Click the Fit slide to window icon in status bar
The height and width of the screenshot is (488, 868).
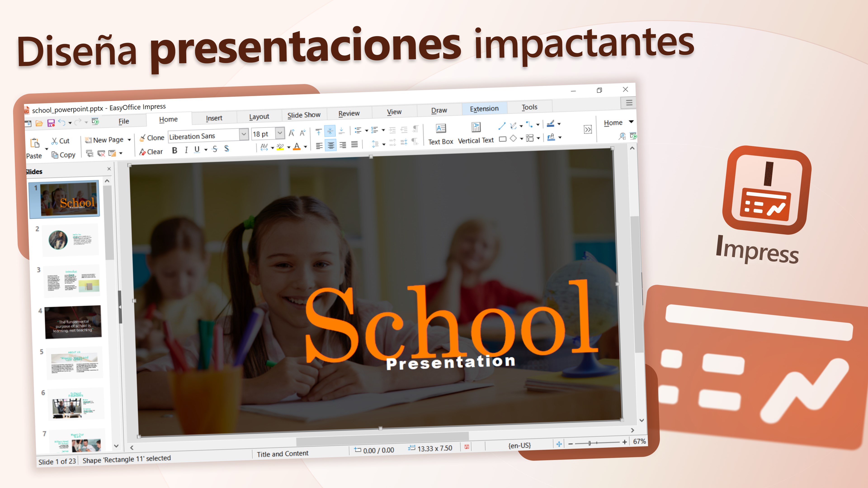coord(559,444)
